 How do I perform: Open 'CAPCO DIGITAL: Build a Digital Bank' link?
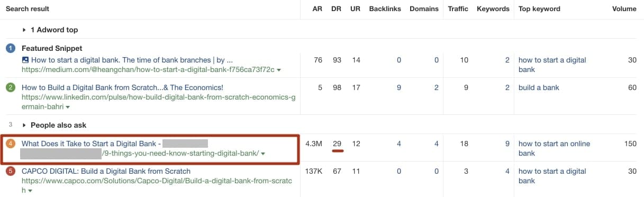[x=106, y=171]
